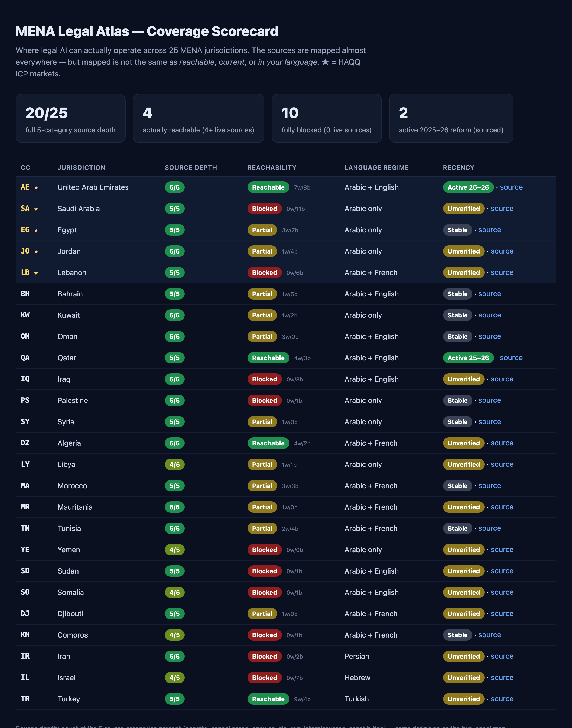Select the Lebanon jurisdiction name

[x=72, y=272]
